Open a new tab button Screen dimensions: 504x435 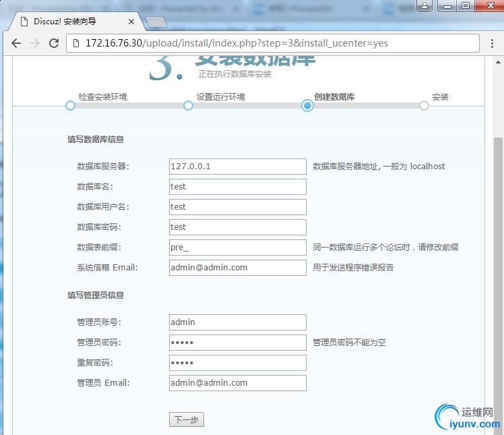[156, 22]
